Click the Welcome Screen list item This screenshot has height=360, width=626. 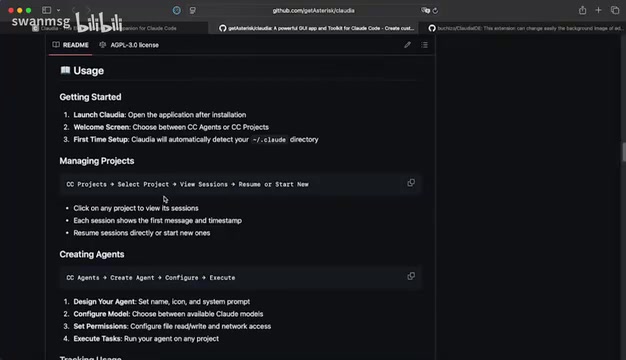[x=171, y=127]
